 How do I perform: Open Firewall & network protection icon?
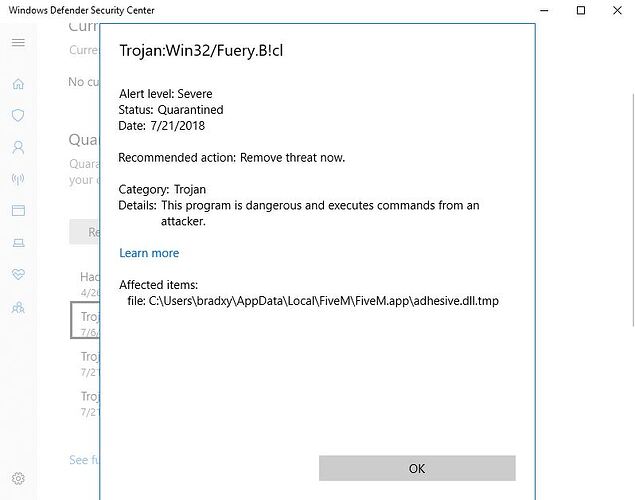click(18, 179)
